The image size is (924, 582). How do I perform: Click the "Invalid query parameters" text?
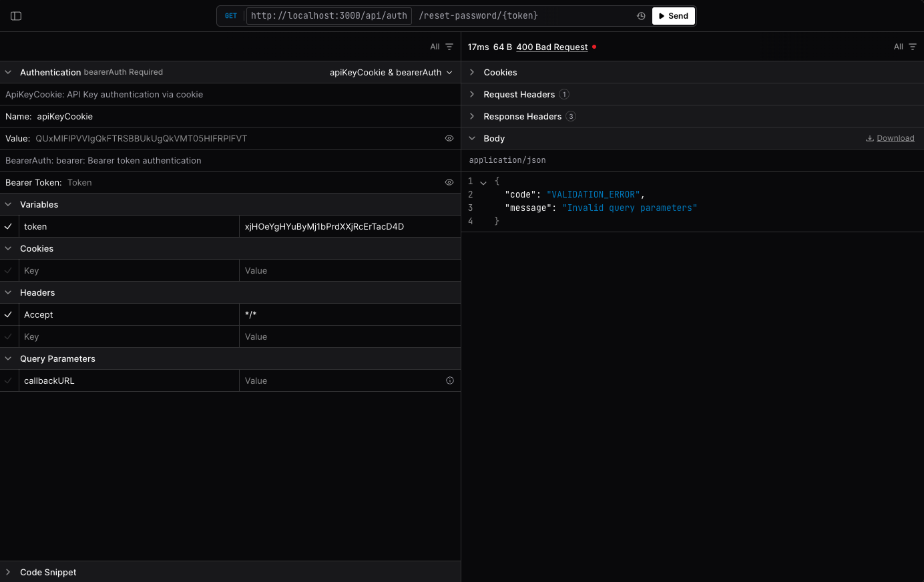pyautogui.click(x=630, y=208)
